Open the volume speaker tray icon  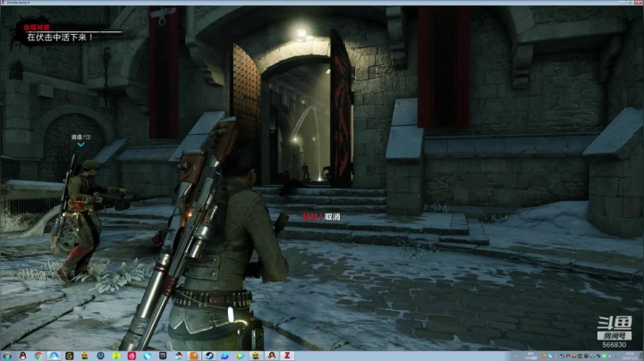coord(610,356)
